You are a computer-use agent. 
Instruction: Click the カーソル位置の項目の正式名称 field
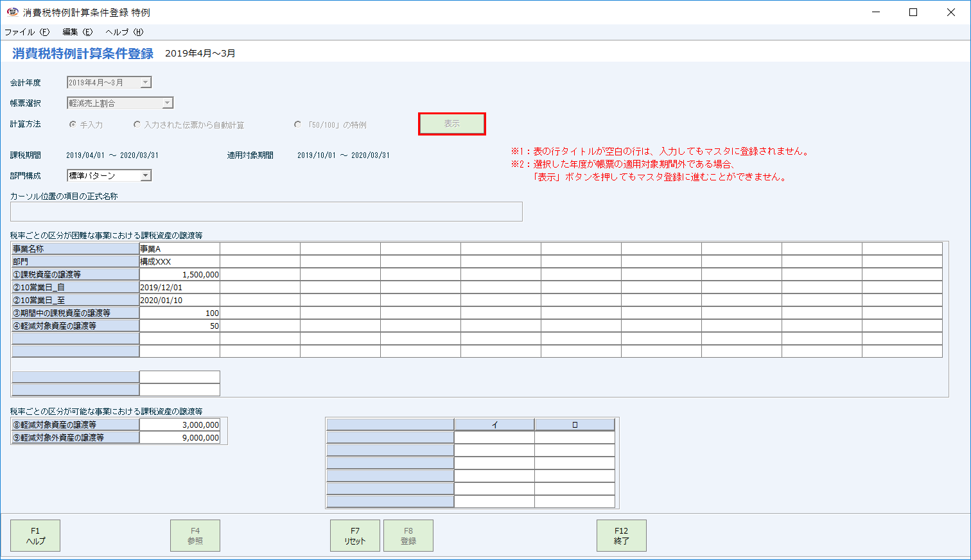tap(266, 211)
